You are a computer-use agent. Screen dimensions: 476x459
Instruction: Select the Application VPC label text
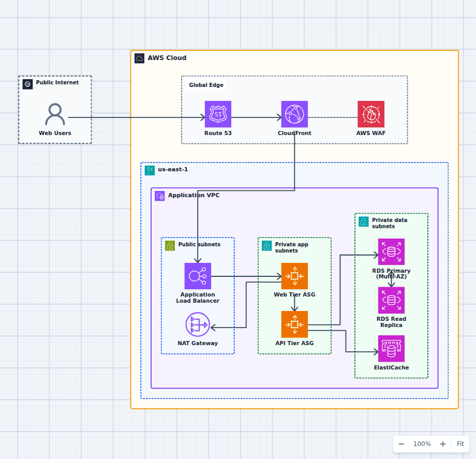(x=194, y=195)
